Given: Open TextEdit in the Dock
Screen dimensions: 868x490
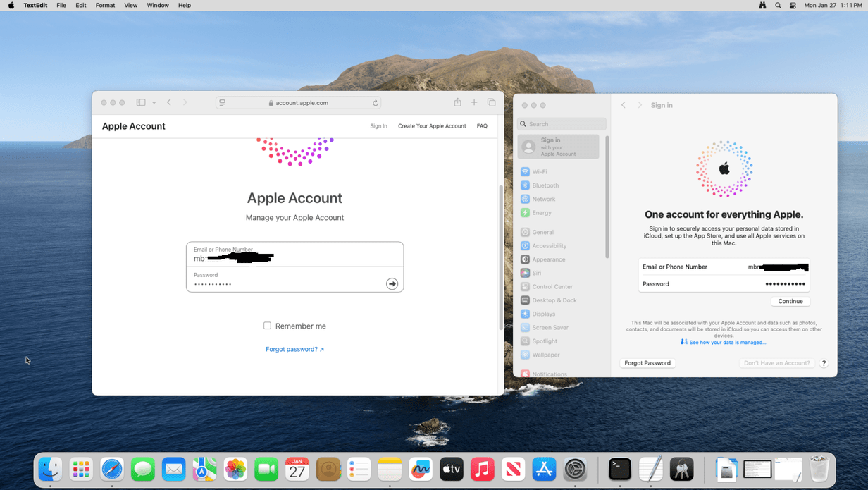Looking at the screenshot, I should [651, 469].
